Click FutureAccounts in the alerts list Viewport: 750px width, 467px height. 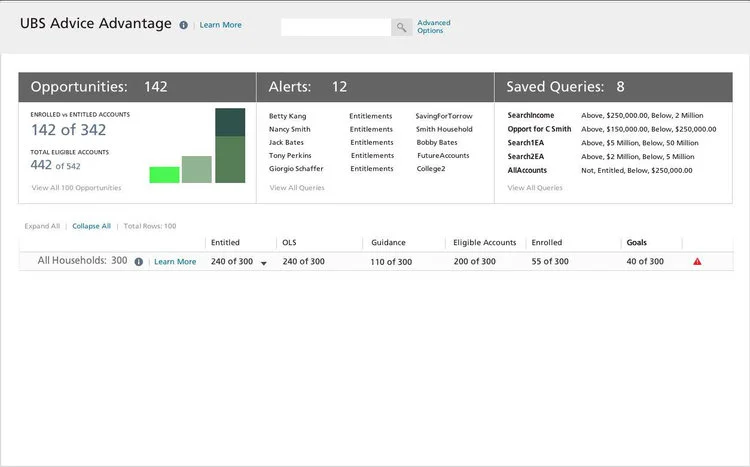443,156
